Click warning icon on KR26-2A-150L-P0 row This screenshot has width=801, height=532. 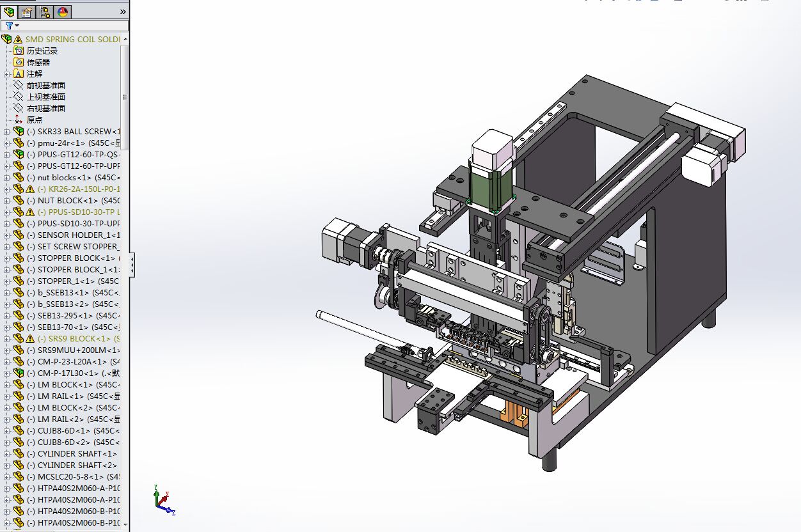point(30,189)
